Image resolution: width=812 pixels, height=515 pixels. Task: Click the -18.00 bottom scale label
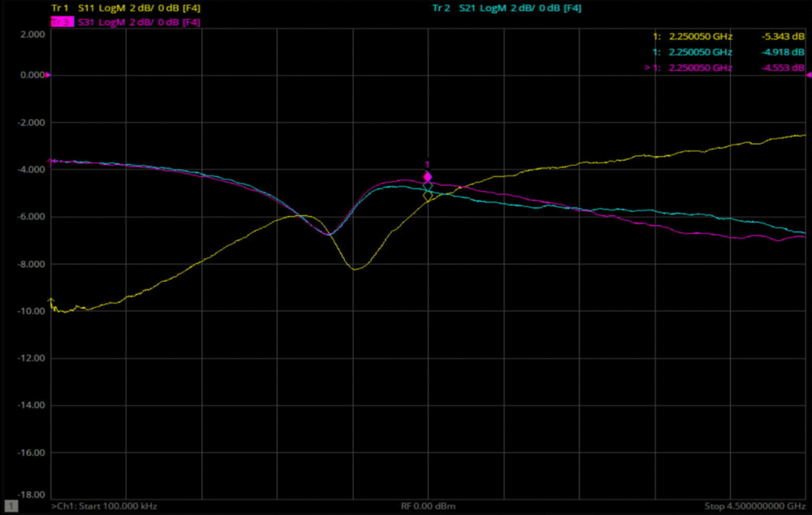click(31, 495)
